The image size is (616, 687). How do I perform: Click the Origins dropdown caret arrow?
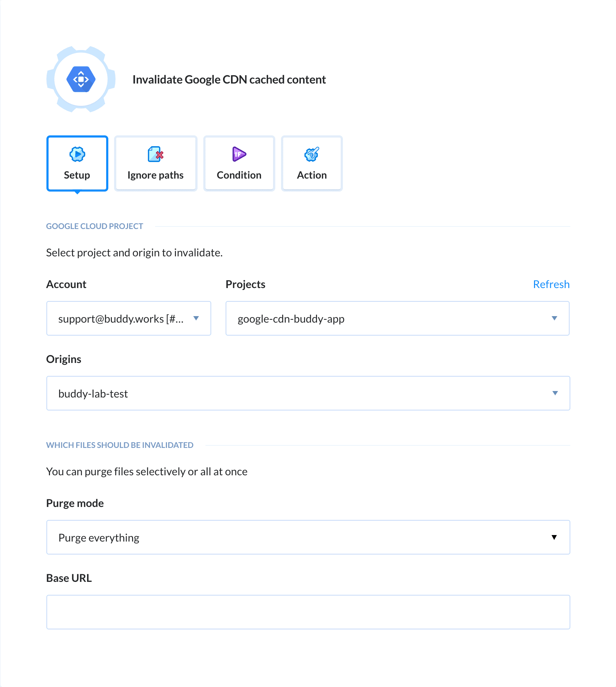555,393
